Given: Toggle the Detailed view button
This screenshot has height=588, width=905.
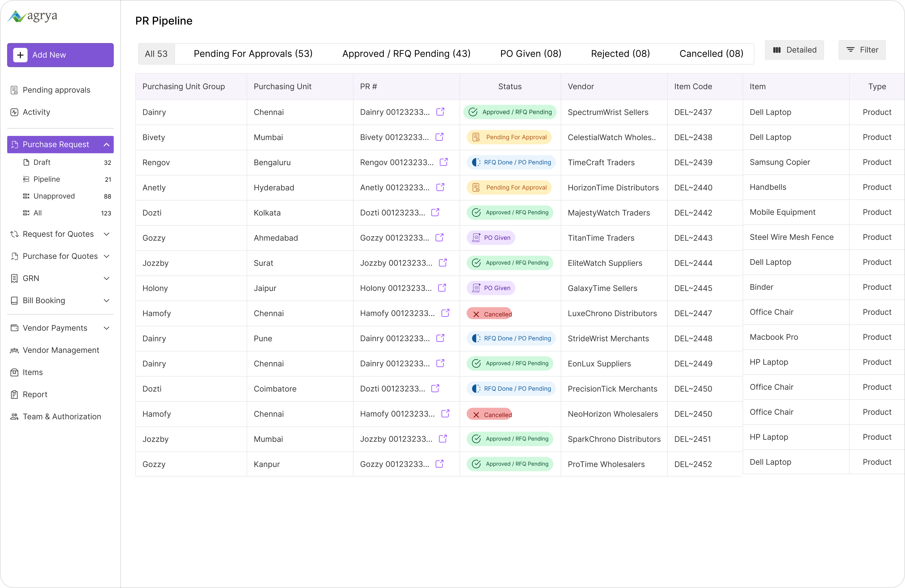Looking at the screenshot, I should (x=794, y=50).
